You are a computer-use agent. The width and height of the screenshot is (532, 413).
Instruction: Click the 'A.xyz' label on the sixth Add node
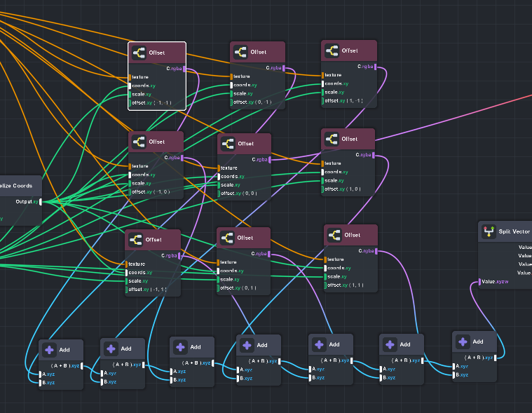click(x=389, y=369)
